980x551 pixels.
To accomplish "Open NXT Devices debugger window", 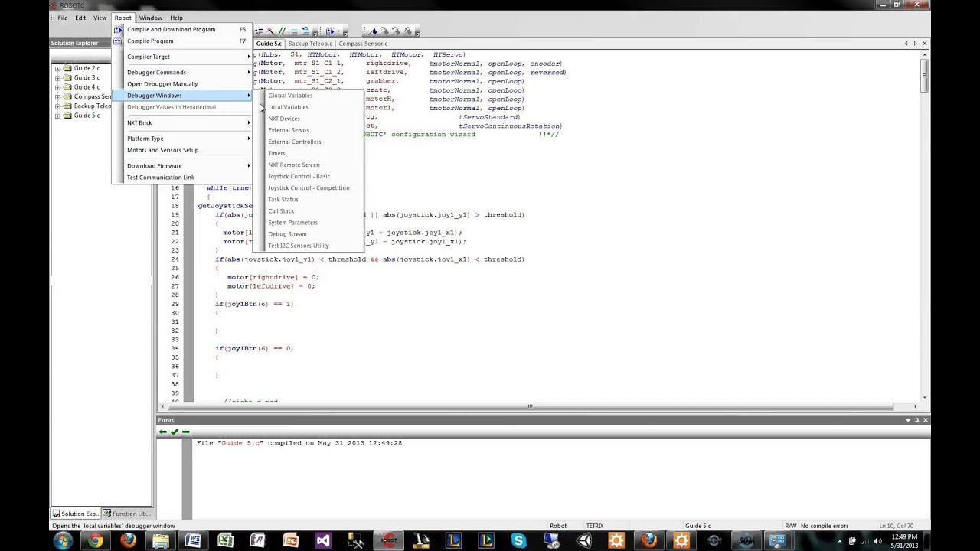I will tap(309, 119).
